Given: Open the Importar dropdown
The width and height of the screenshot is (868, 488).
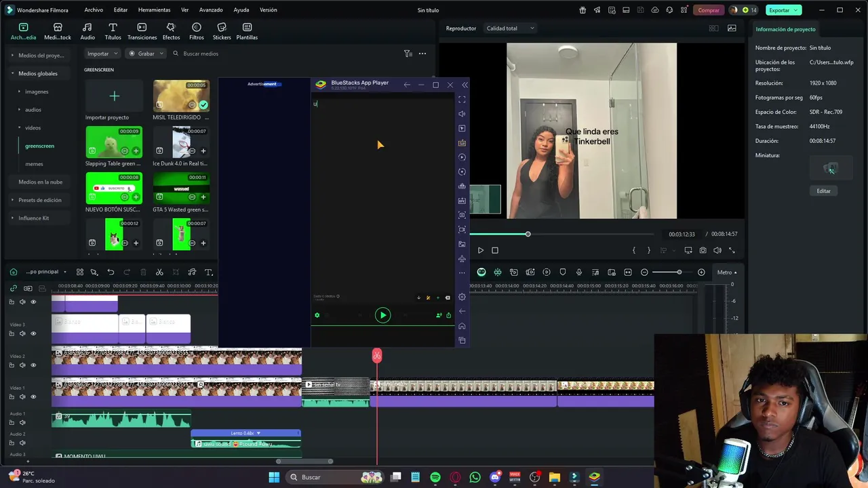Looking at the screenshot, I should coord(102,54).
